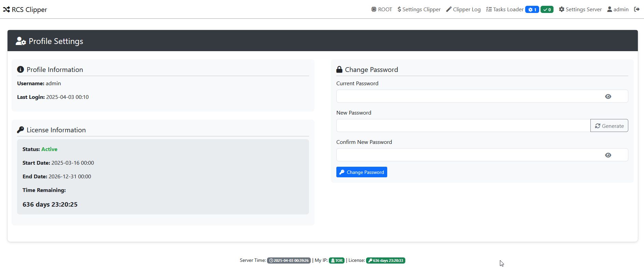
Task: Click the "License Information" heading text
Action: (56, 130)
